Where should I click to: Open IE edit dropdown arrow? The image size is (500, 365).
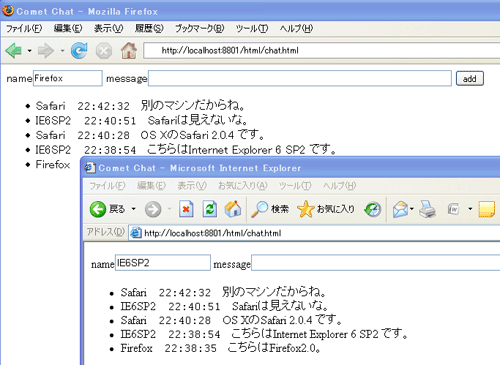tap(470, 209)
